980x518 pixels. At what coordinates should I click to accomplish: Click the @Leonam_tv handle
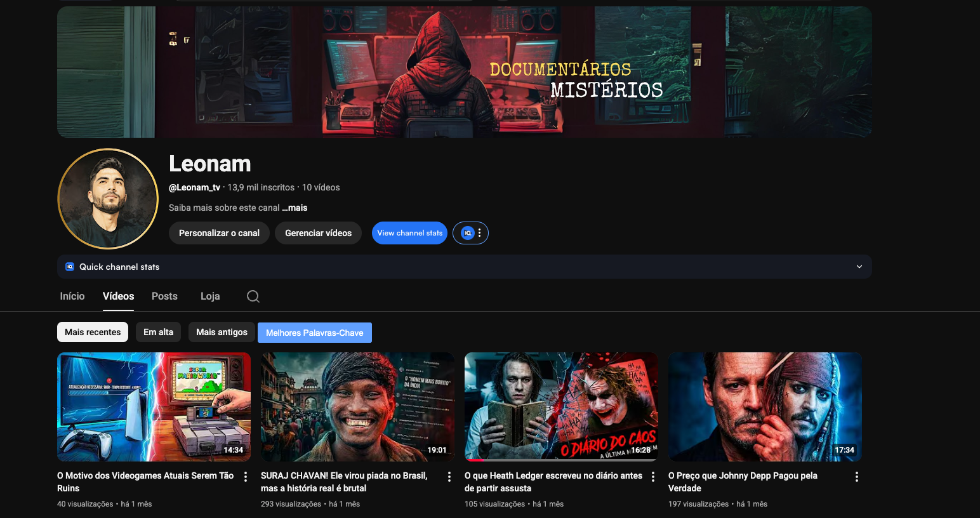[x=194, y=187]
